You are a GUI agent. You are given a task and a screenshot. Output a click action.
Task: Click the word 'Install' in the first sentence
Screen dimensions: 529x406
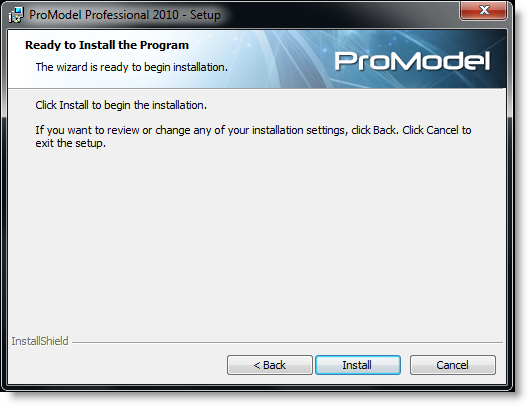pos(74,105)
